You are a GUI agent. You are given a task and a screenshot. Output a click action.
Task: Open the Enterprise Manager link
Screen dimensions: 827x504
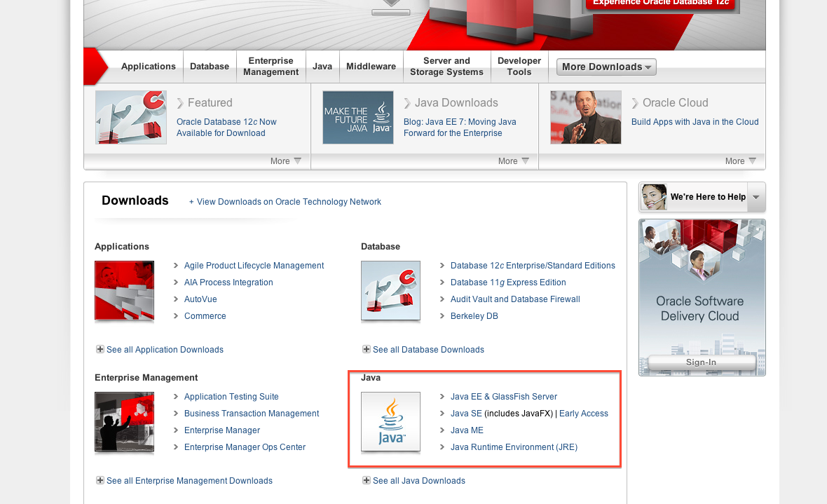[x=222, y=430]
